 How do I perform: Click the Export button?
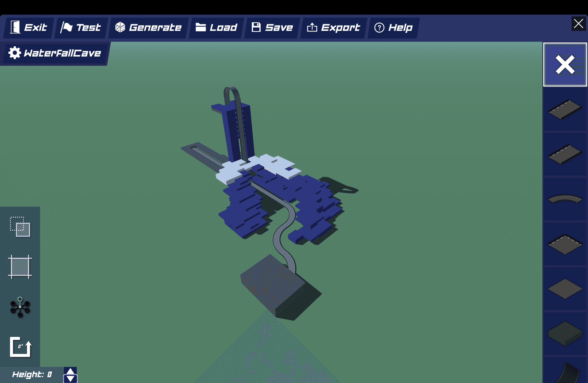click(x=333, y=28)
